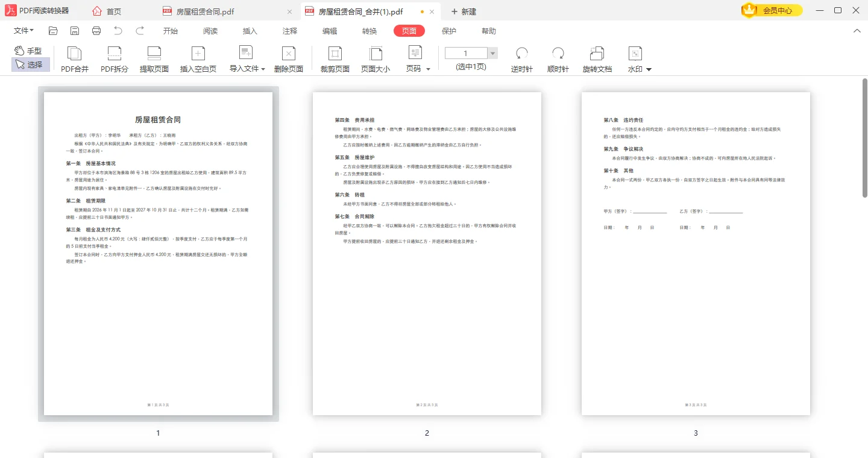
Task: Click the page label 2 under thumbnail
Action: (x=427, y=433)
